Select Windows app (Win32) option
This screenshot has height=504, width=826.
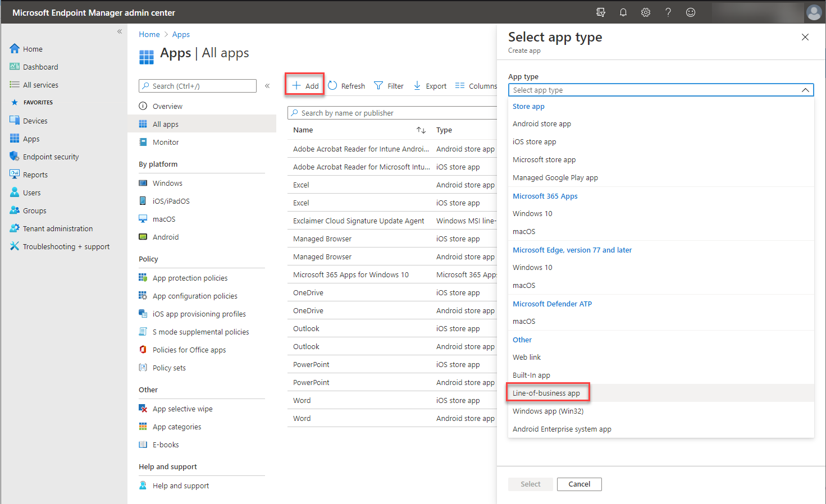tap(548, 411)
